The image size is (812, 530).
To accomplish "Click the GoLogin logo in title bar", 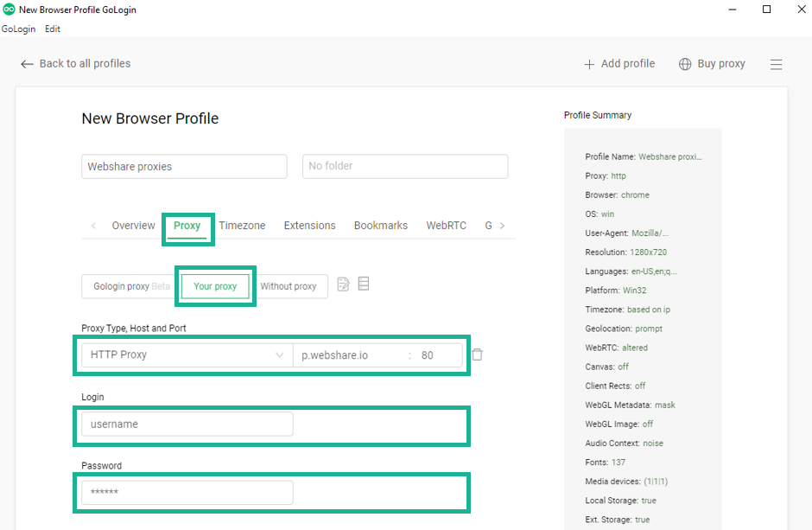I will coord(10,10).
